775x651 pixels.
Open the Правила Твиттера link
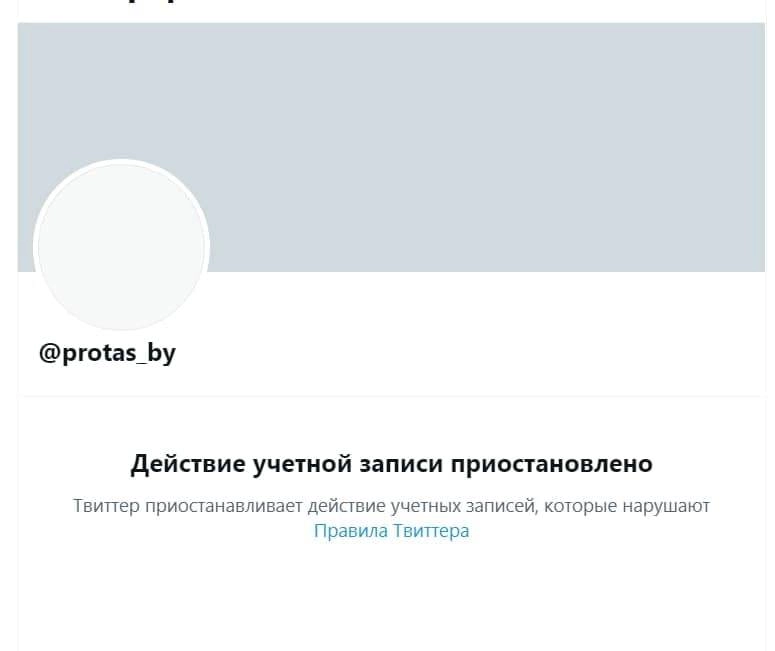[391, 531]
